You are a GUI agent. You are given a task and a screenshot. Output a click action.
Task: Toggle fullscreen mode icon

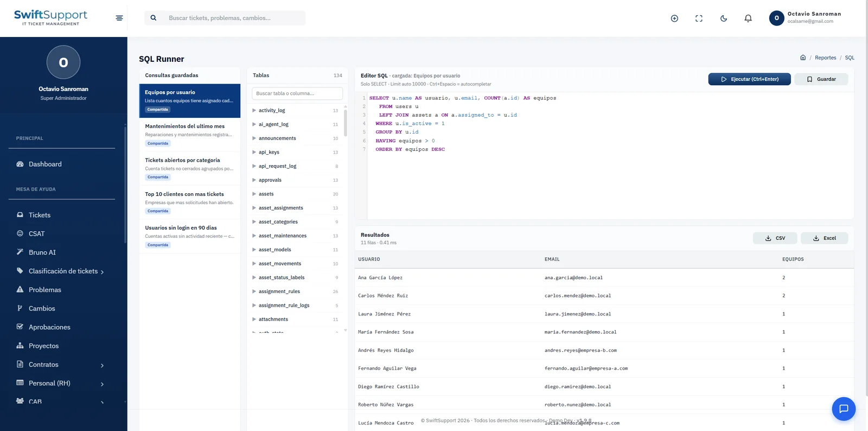(699, 18)
